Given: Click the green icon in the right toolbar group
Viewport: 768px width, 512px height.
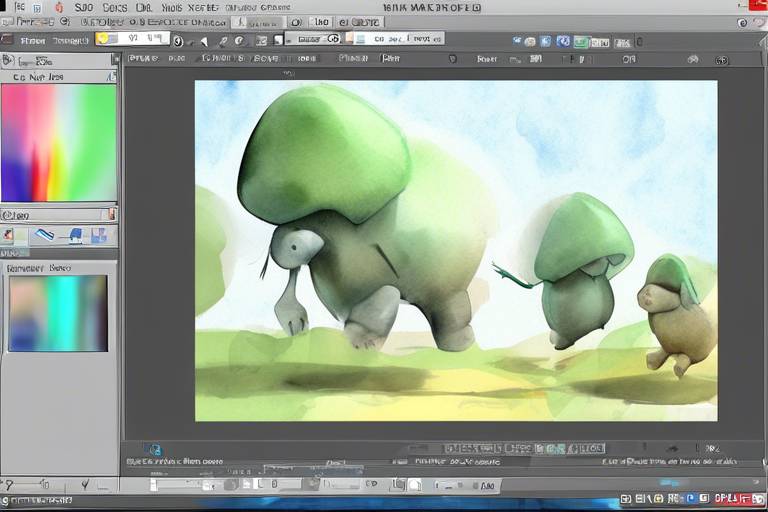Looking at the screenshot, I should click(580, 43).
